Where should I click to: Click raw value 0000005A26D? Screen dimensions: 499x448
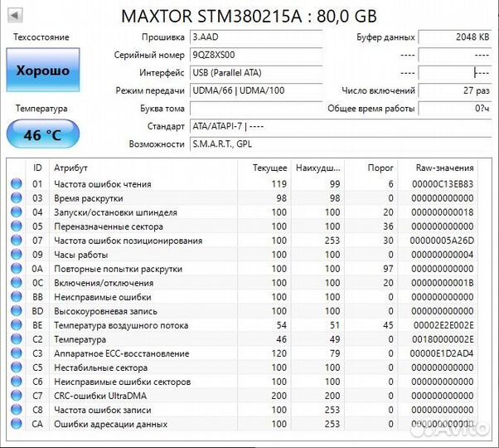click(442, 241)
